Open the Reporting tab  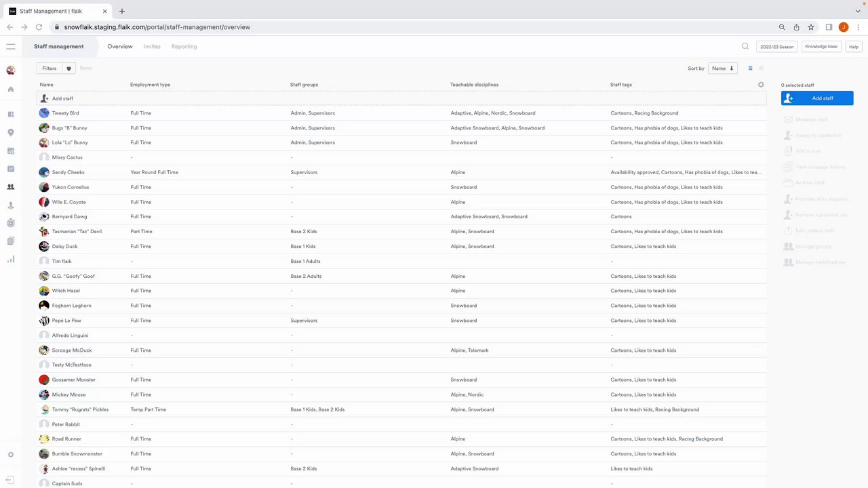[x=184, y=47]
